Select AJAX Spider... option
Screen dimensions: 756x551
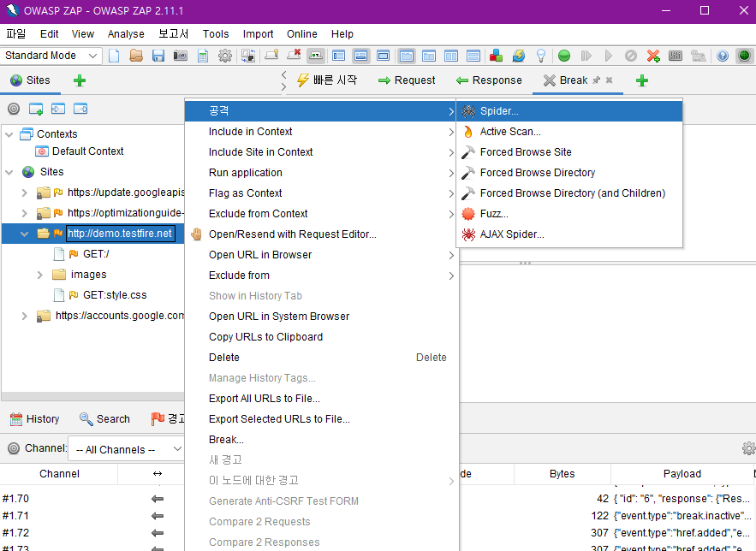tap(569, 234)
